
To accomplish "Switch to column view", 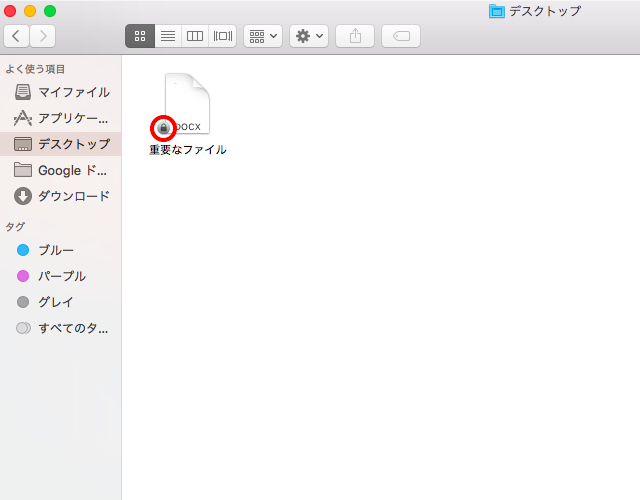I will [195, 36].
